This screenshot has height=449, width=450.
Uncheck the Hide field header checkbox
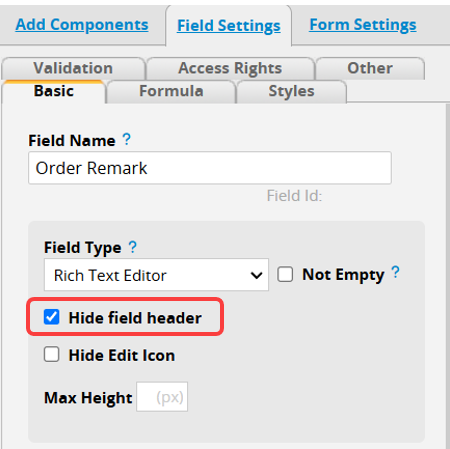(52, 317)
